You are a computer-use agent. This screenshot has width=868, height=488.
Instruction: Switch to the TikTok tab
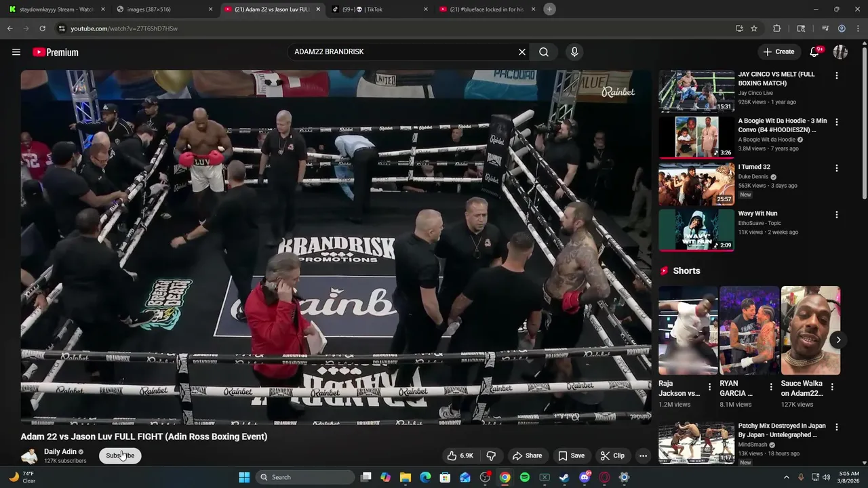tap(380, 9)
